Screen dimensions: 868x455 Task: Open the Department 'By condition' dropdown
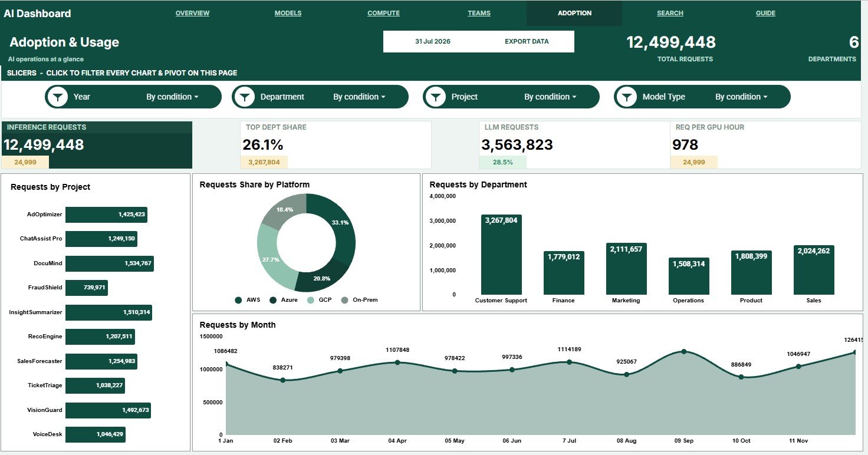click(359, 97)
